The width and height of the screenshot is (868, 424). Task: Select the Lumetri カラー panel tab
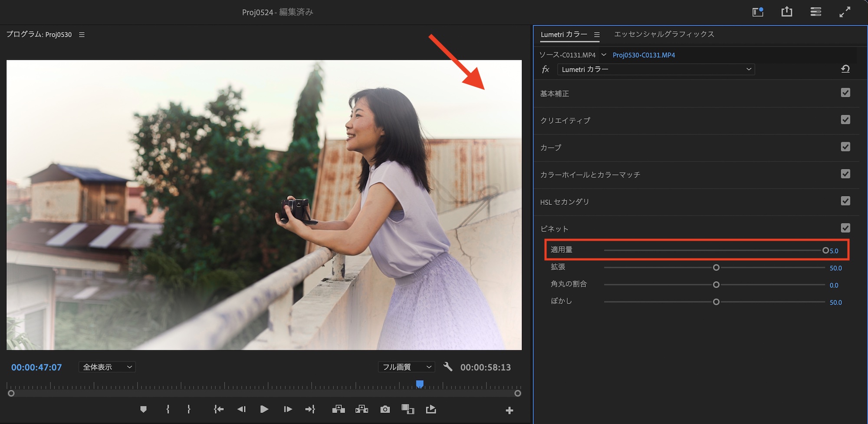(564, 34)
